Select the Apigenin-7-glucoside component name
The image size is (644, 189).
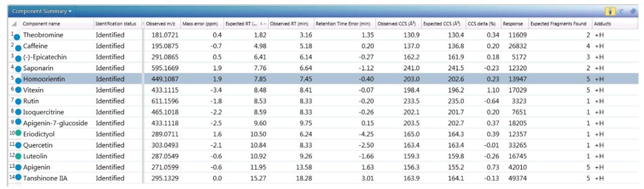[55, 123]
